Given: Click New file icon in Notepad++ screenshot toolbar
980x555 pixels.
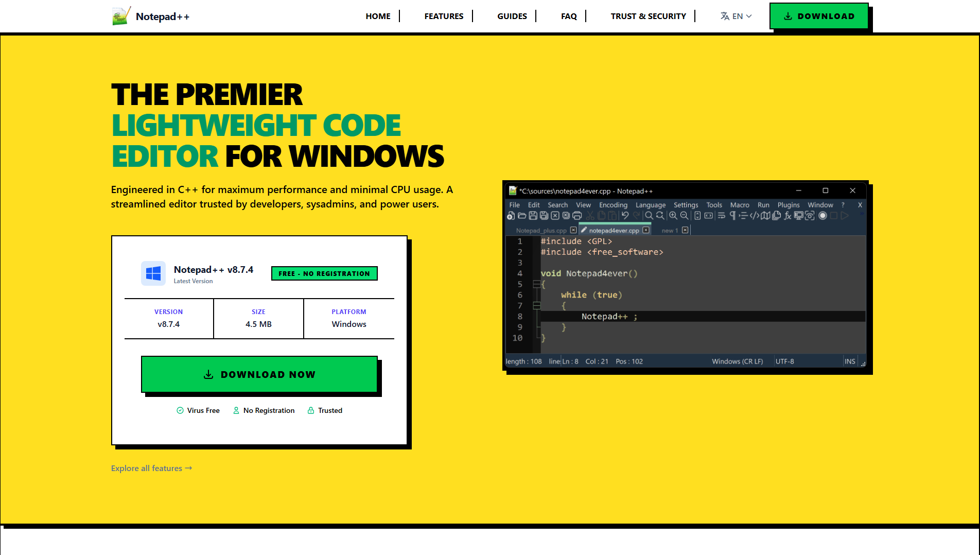Looking at the screenshot, I should (x=511, y=216).
